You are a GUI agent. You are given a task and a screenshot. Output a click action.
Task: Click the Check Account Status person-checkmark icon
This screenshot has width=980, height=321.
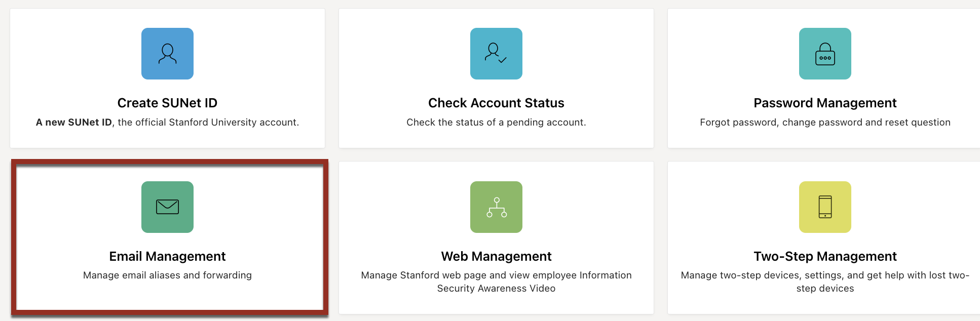496,54
